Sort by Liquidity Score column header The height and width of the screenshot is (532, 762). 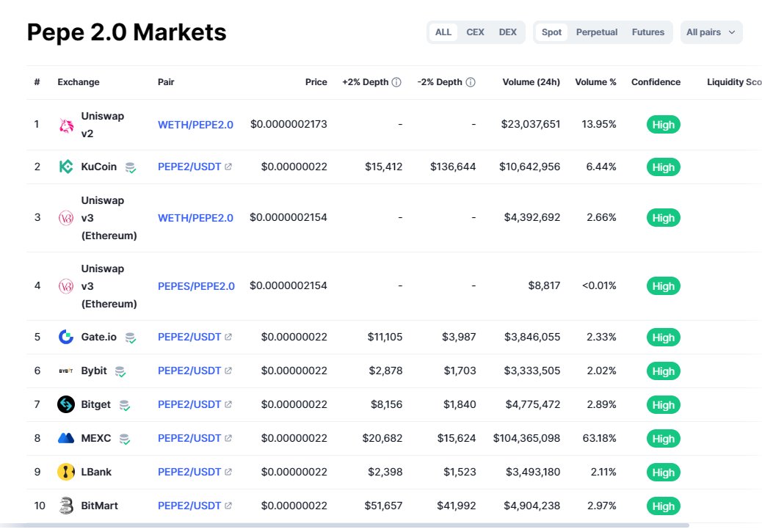[734, 82]
